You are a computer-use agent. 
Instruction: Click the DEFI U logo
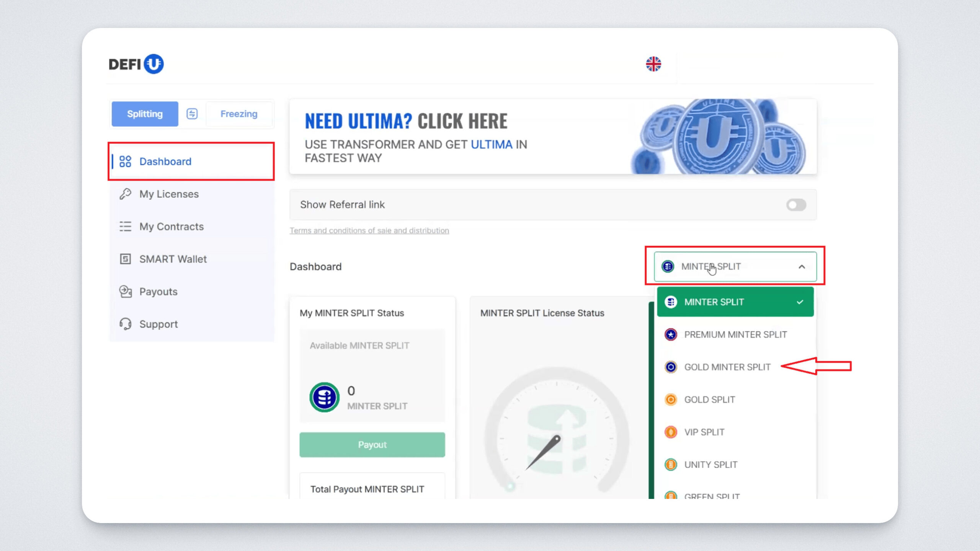click(136, 64)
